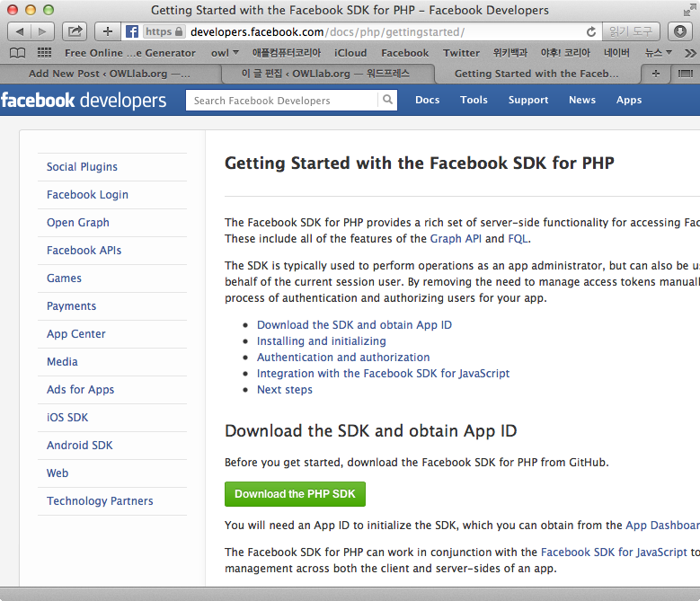Go to App Center in the sidebar
This screenshot has height=601, width=700.
[76, 334]
